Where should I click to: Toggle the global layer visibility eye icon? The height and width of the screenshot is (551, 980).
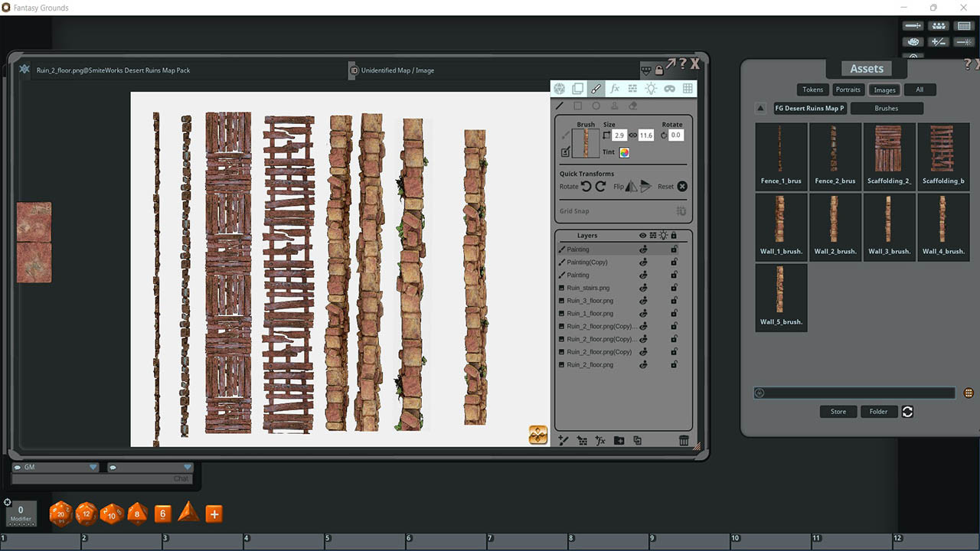pyautogui.click(x=642, y=235)
